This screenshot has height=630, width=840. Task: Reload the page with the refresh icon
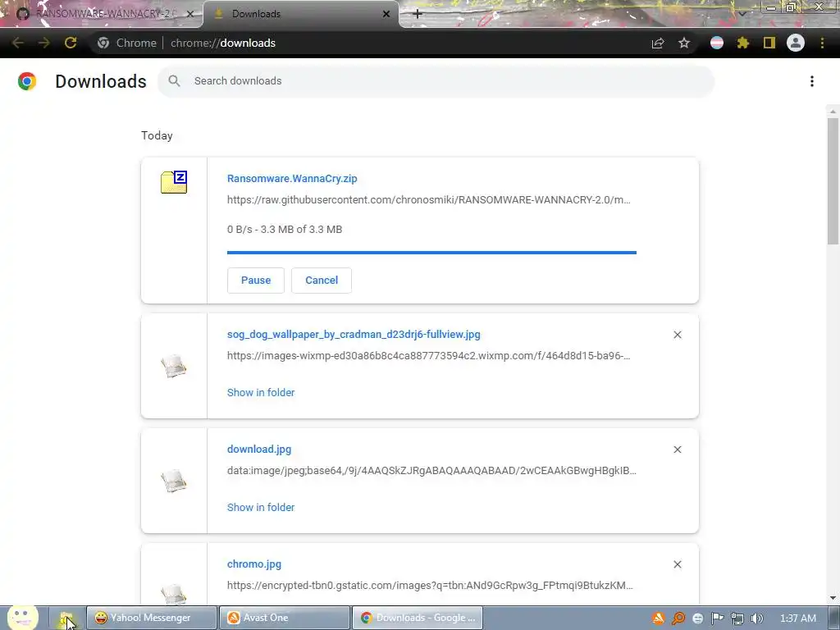[71, 43]
